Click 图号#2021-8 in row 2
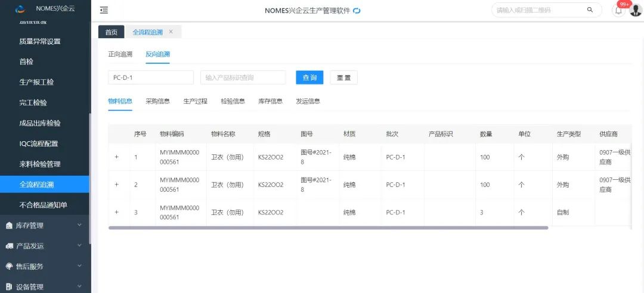 coord(316,185)
